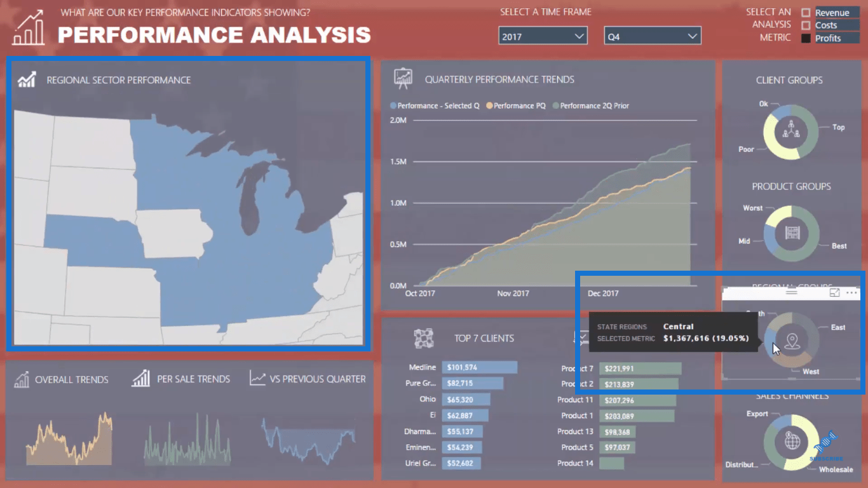Select the Uriel Gr... bar showing $52,602
Viewport: 868px width, 488px height.
pyautogui.click(x=461, y=463)
